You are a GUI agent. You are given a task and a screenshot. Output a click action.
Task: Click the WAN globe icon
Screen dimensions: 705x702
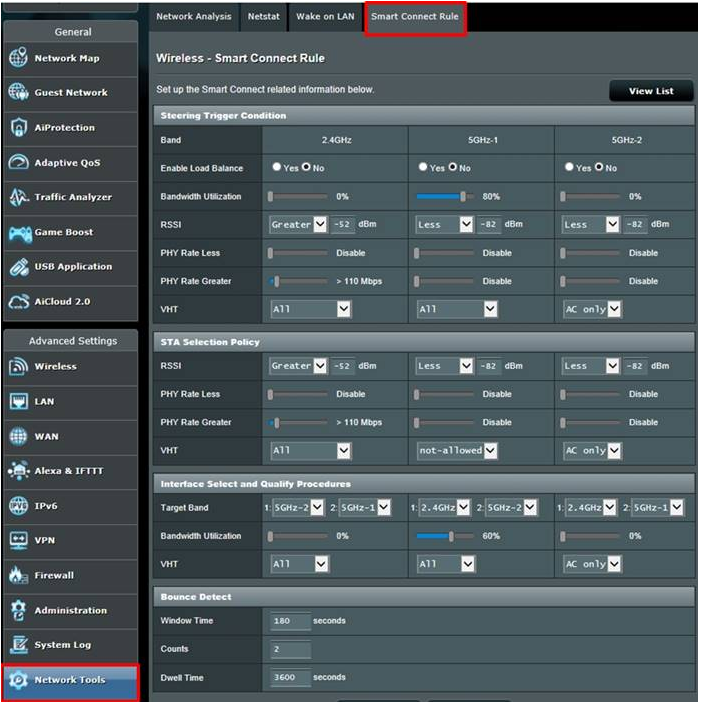tap(18, 436)
